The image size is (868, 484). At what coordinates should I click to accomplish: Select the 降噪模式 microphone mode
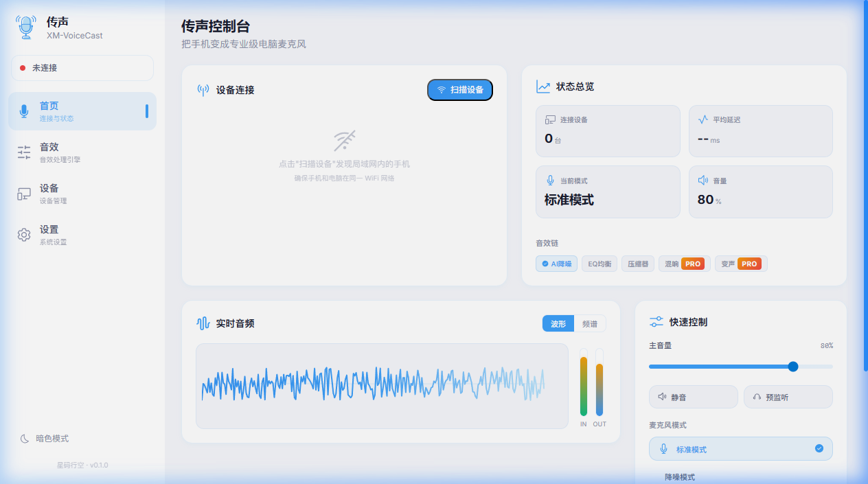pyautogui.click(x=741, y=476)
